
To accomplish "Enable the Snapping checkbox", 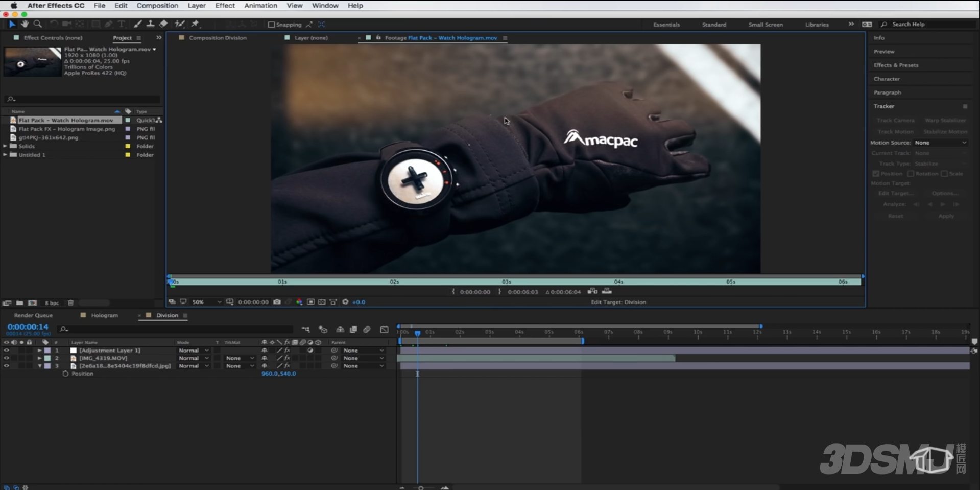I will pos(271,25).
